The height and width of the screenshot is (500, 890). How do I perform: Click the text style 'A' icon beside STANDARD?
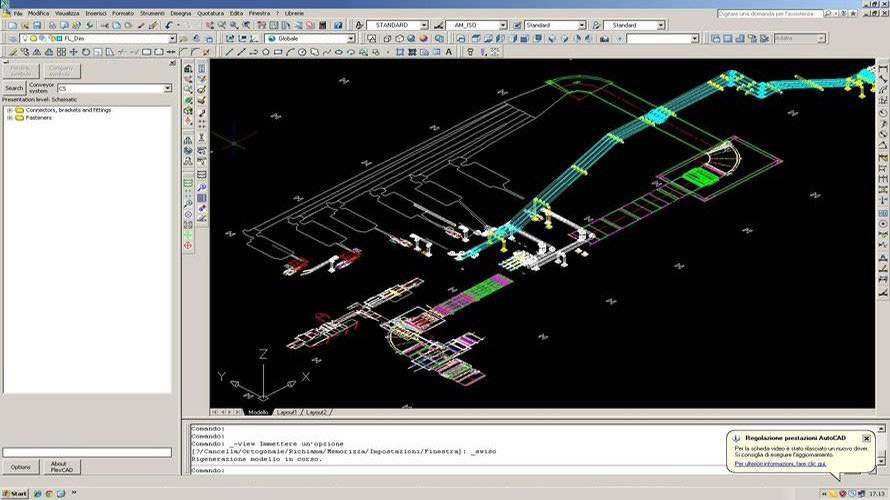359,25
